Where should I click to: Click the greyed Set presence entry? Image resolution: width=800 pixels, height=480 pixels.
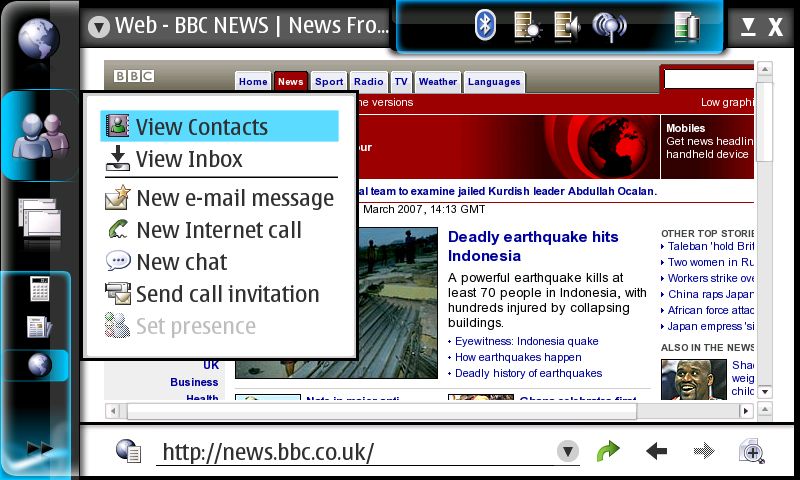221,326
